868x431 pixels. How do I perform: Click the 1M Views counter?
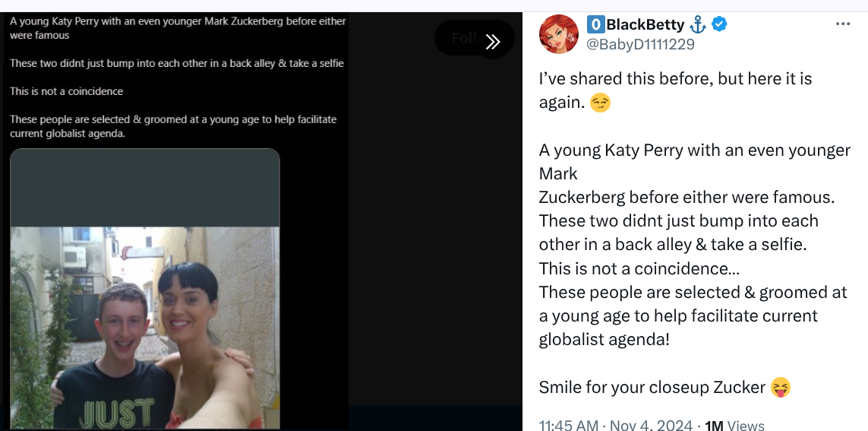coord(734,425)
